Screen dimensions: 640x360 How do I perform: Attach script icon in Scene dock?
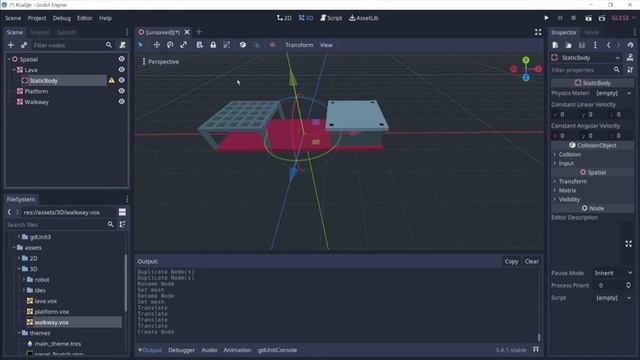(x=122, y=45)
